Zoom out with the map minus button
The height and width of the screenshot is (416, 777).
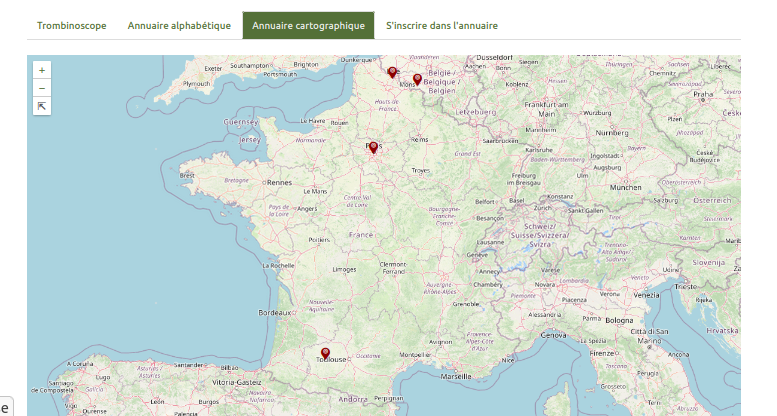[42, 88]
